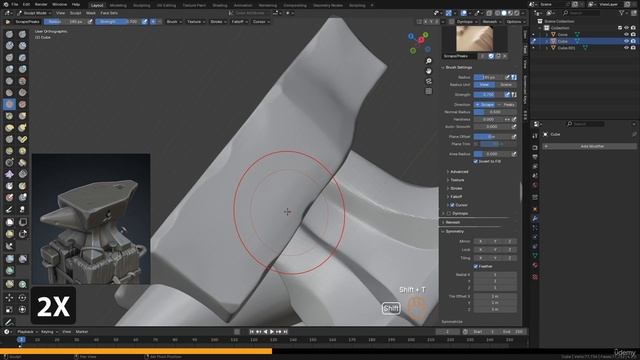Open the Render menu

coord(41,4)
